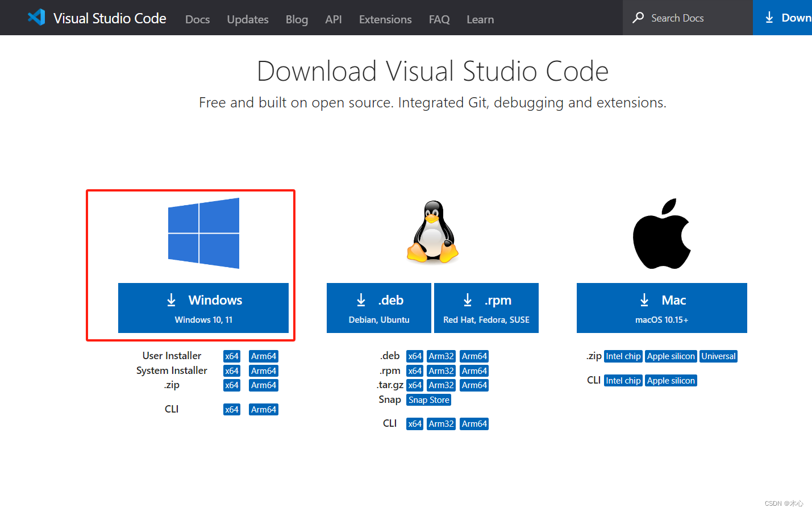Open the Snap Store link

[x=429, y=400]
